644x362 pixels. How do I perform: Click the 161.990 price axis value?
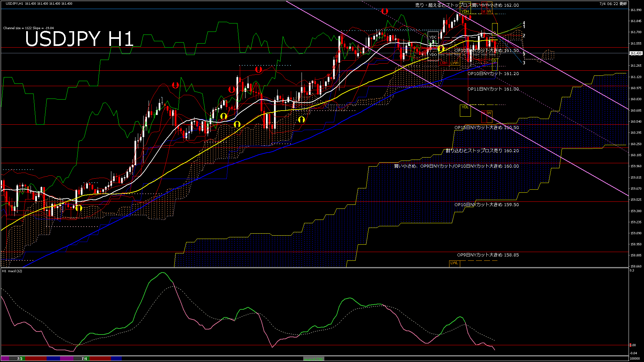(636, 10)
